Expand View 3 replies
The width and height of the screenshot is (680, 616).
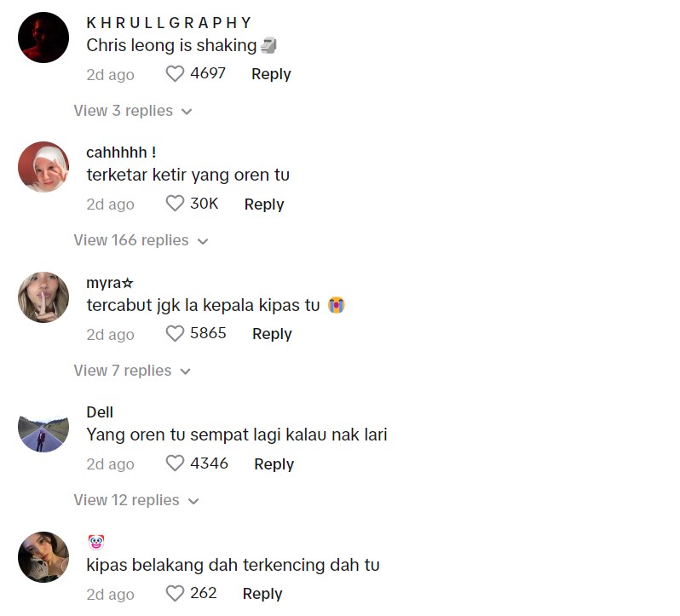pyautogui.click(x=133, y=111)
